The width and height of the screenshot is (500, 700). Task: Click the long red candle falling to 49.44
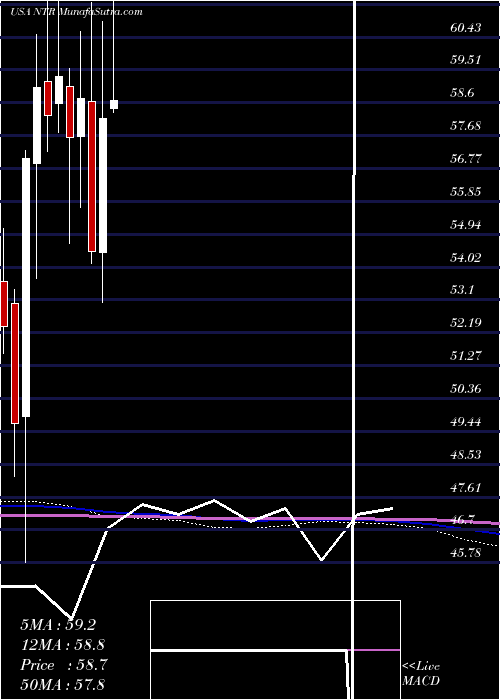click(x=15, y=363)
